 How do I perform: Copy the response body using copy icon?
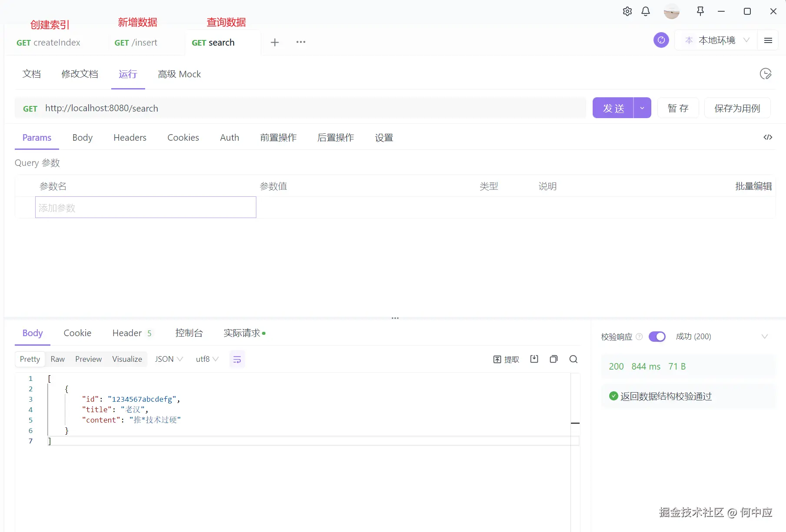(554, 359)
